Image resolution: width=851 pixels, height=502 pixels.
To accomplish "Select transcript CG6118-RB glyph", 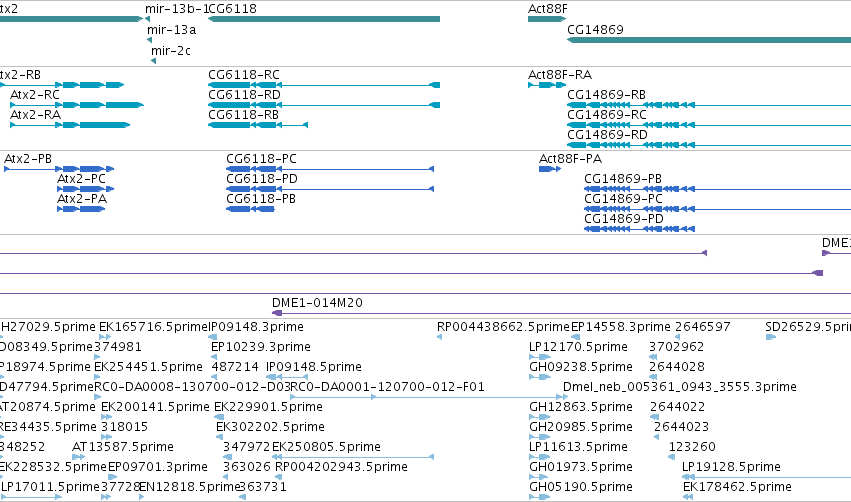I will coord(258,125).
